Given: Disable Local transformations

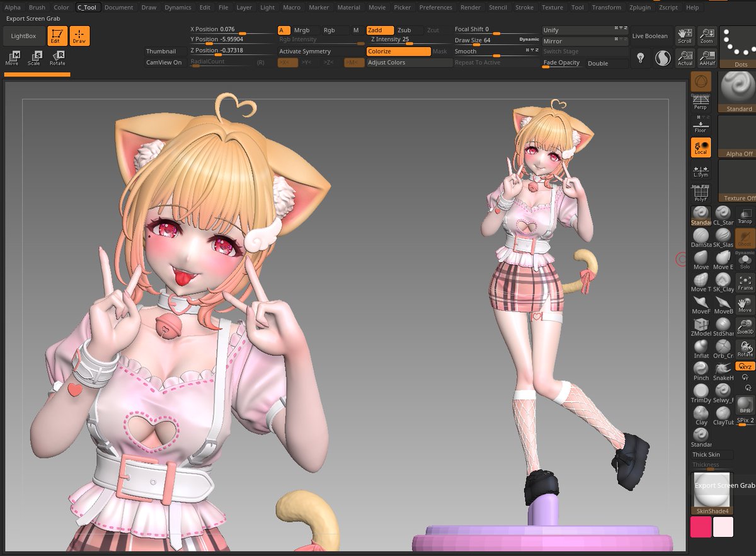Looking at the screenshot, I should point(701,147).
